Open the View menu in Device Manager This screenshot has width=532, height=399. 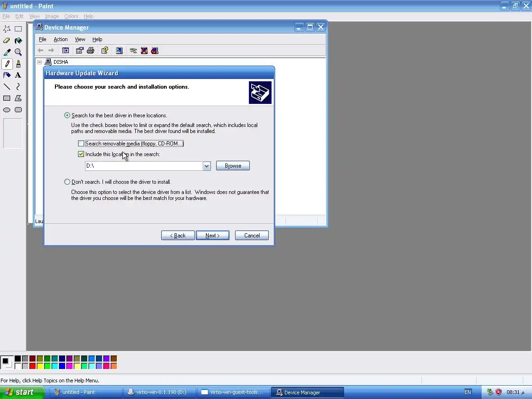point(80,39)
